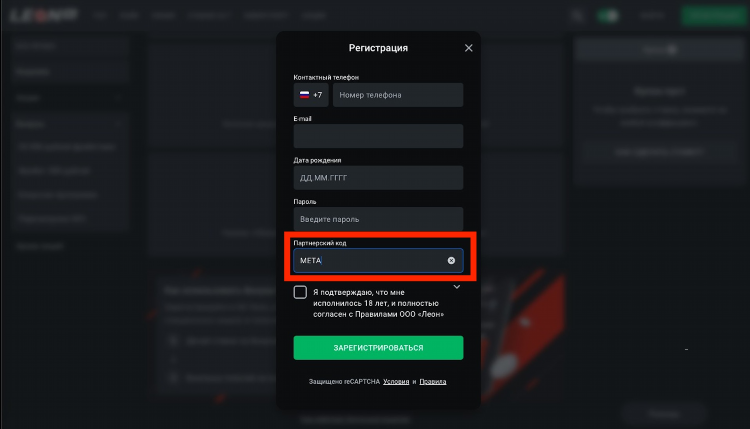Expand the agreement text with the chevron arrow
Viewport: 750px width, 429px height.
tap(457, 287)
